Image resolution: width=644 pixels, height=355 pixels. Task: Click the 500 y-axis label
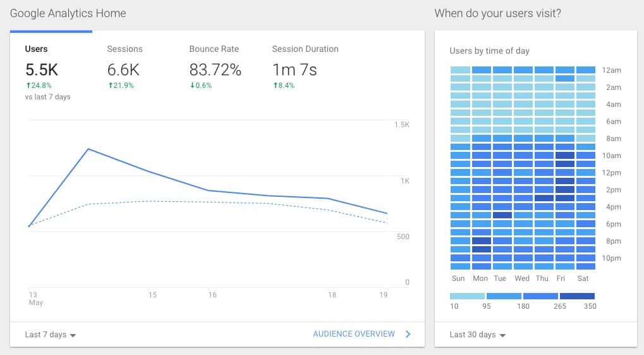pyautogui.click(x=403, y=236)
